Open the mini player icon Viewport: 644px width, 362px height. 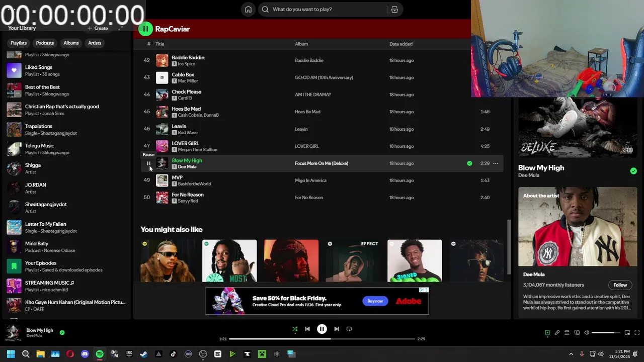[627, 333]
